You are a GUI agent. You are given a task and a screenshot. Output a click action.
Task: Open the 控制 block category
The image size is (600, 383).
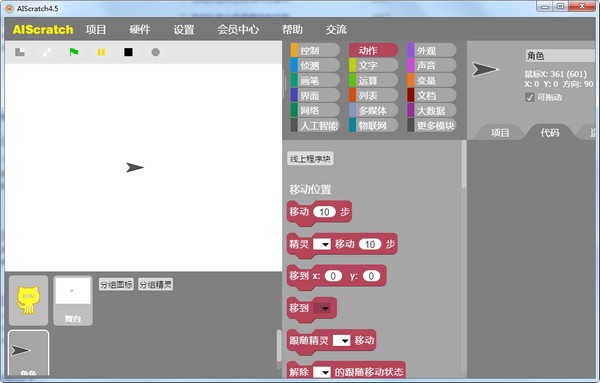point(315,51)
